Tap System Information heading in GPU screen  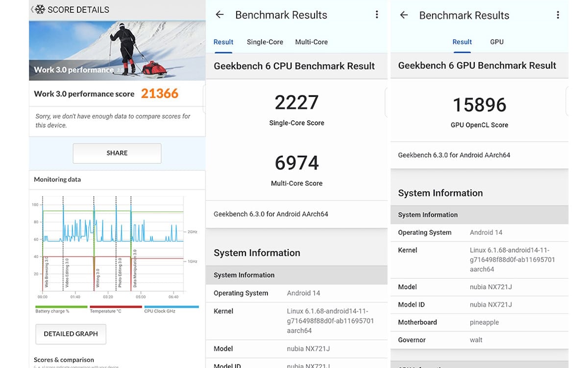[440, 193]
